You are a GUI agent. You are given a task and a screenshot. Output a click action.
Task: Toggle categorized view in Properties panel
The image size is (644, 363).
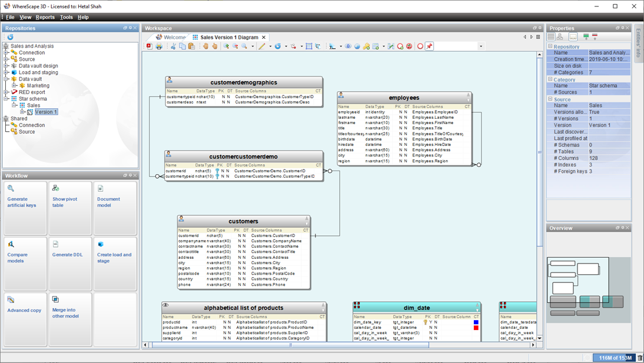coord(552,37)
